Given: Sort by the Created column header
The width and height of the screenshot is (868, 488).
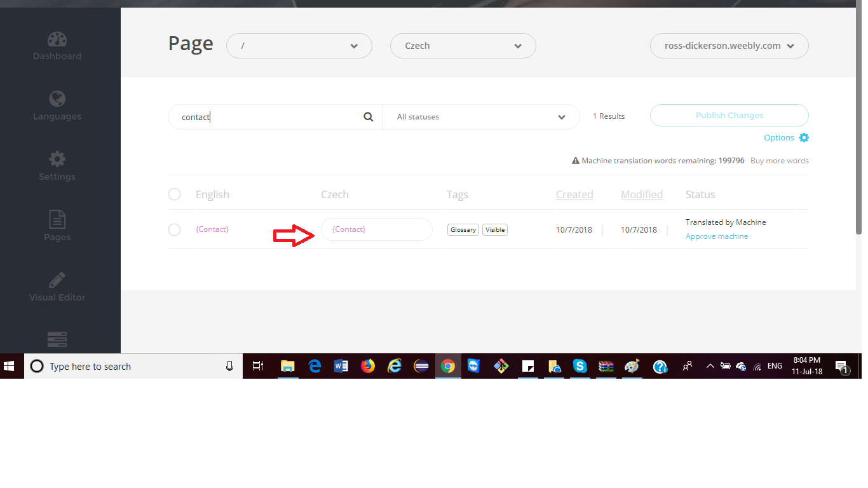Looking at the screenshot, I should pos(574,194).
